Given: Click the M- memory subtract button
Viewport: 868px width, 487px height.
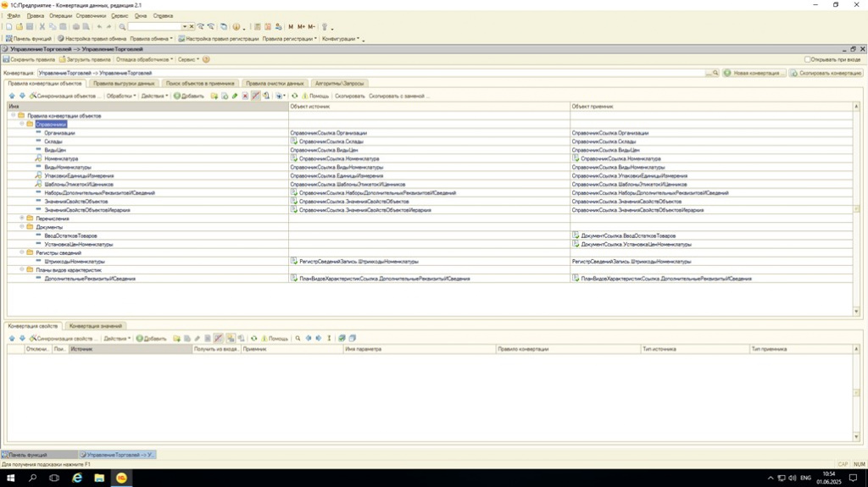Looking at the screenshot, I should pos(312,26).
